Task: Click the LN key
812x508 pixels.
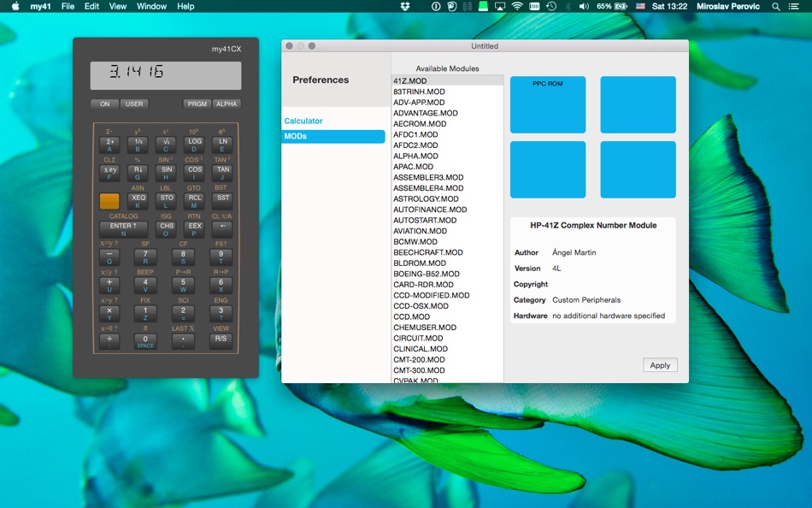Action: (x=223, y=145)
